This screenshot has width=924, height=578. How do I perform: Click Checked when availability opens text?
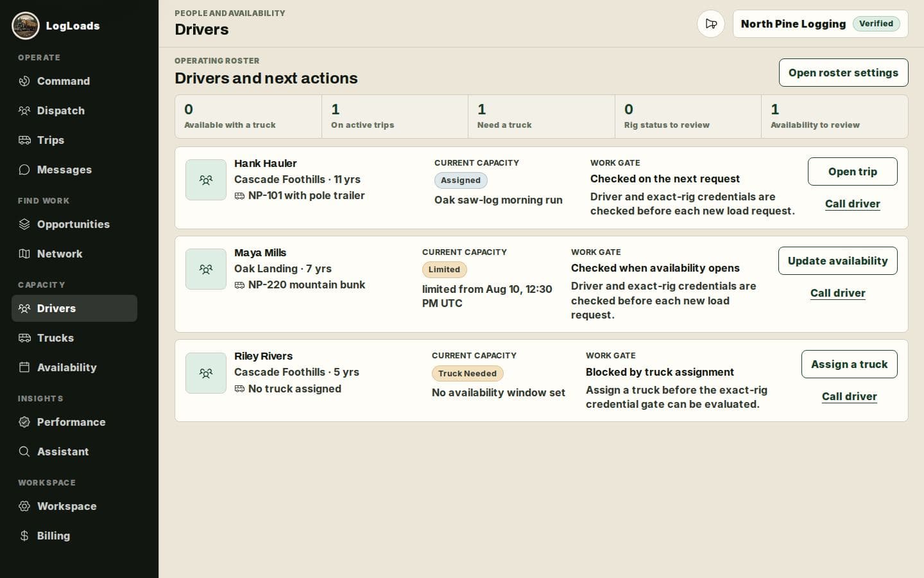click(x=655, y=268)
